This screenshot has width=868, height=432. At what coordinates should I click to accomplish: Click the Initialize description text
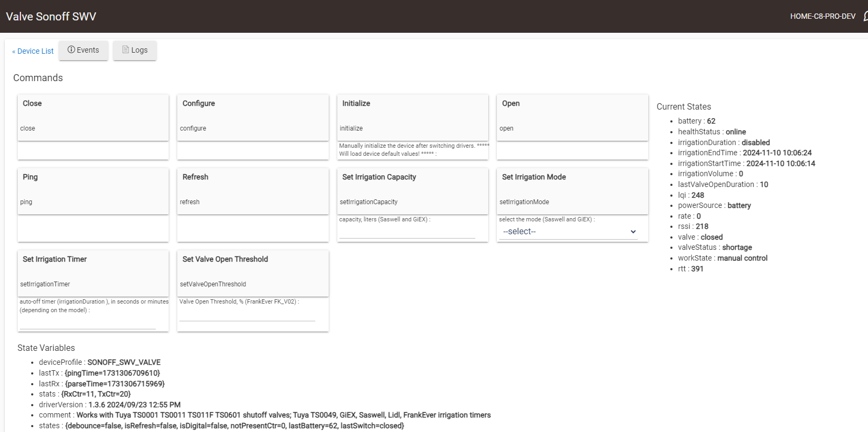(x=414, y=150)
